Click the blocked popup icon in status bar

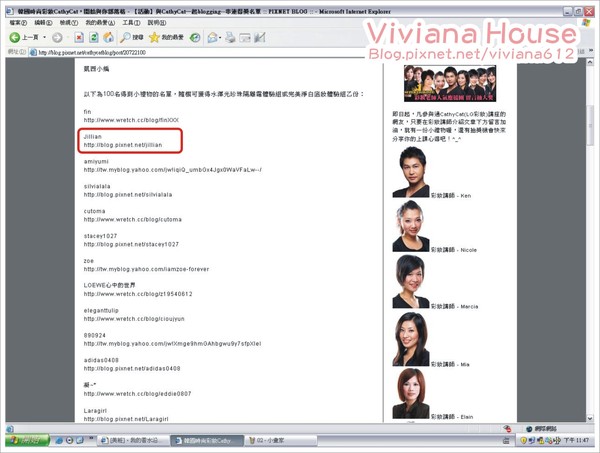[507, 429]
